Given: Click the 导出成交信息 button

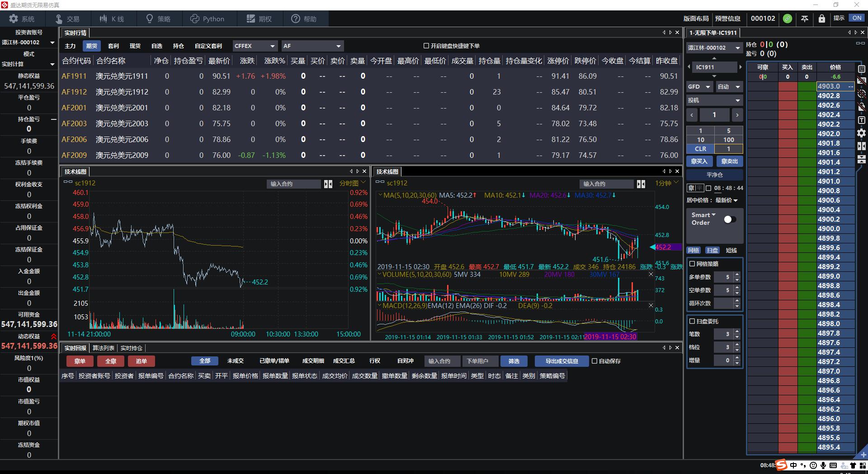Looking at the screenshot, I should [x=561, y=361].
